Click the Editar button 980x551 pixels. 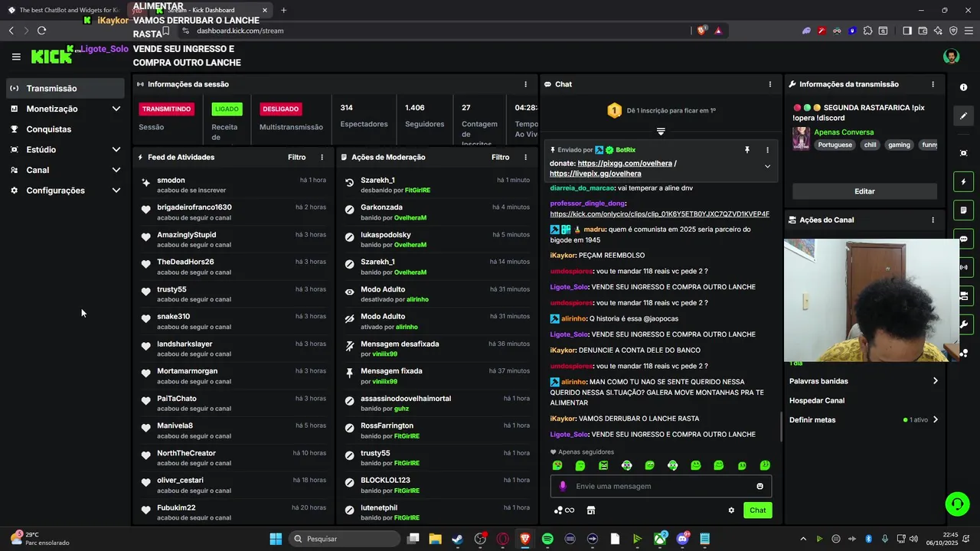[x=864, y=191]
